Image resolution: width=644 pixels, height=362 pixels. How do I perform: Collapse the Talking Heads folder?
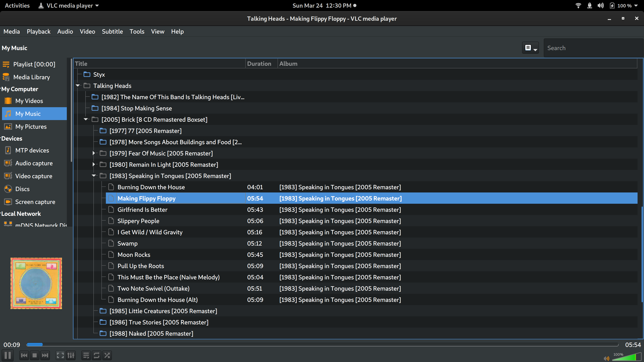point(78,86)
